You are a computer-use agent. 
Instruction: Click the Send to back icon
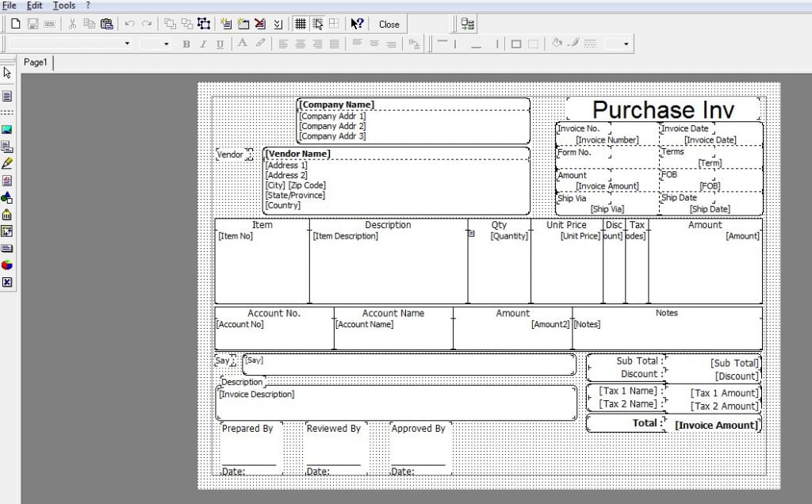tap(186, 24)
